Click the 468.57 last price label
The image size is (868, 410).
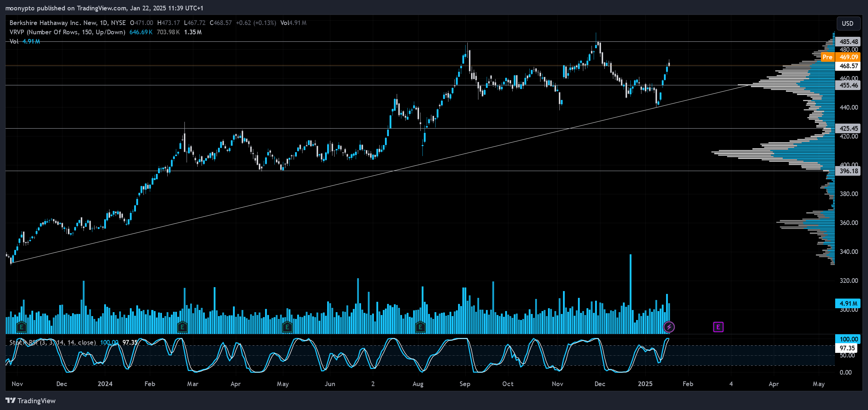click(x=848, y=66)
